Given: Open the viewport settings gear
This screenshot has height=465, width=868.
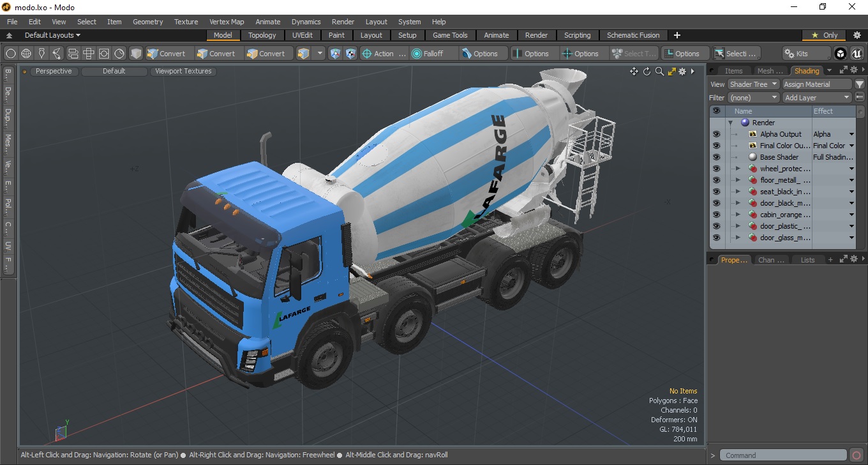Looking at the screenshot, I should tap(682, 72).
